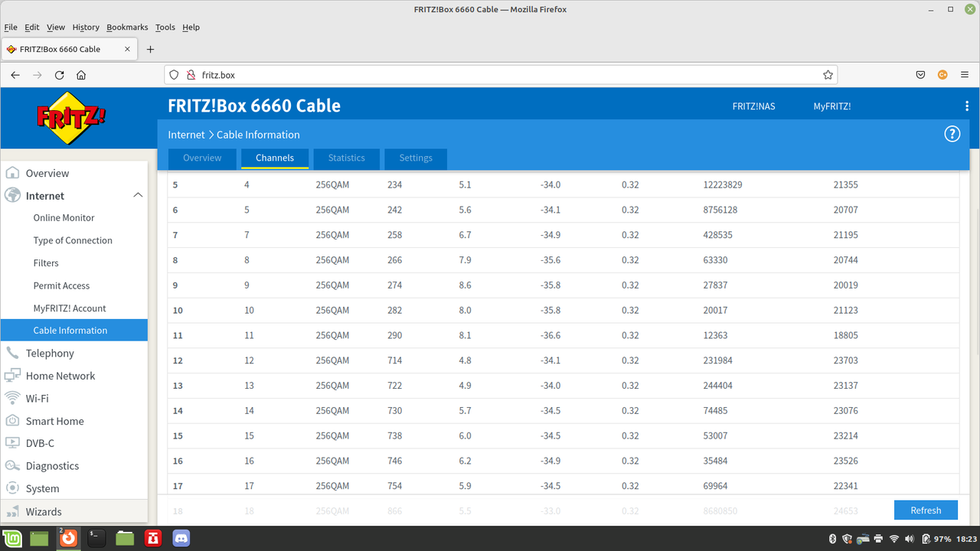This screenshot has width=980, height=551.
Task: Open the Bookmarks menu
Action: tap(128, 27)
